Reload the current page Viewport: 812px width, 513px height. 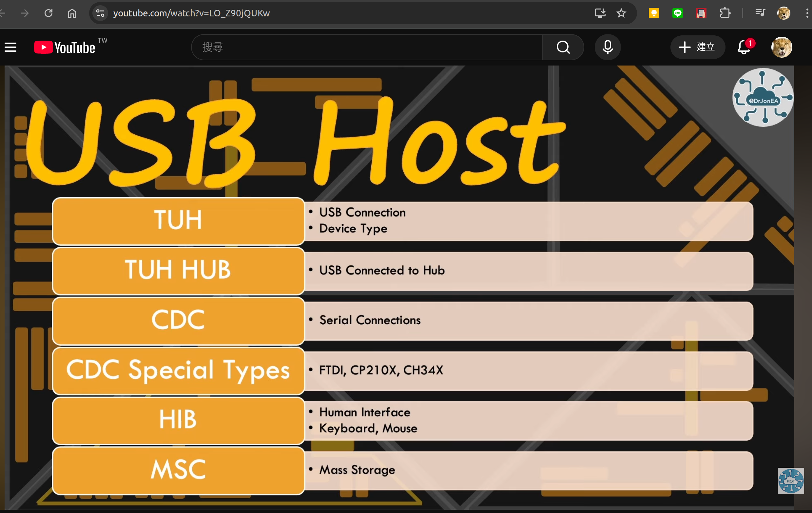coord(48,13)
